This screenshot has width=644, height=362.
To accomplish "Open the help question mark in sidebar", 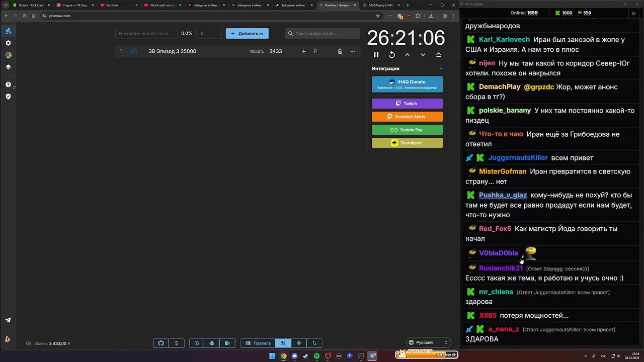I will pyautogui.click(x=8, y=84).
